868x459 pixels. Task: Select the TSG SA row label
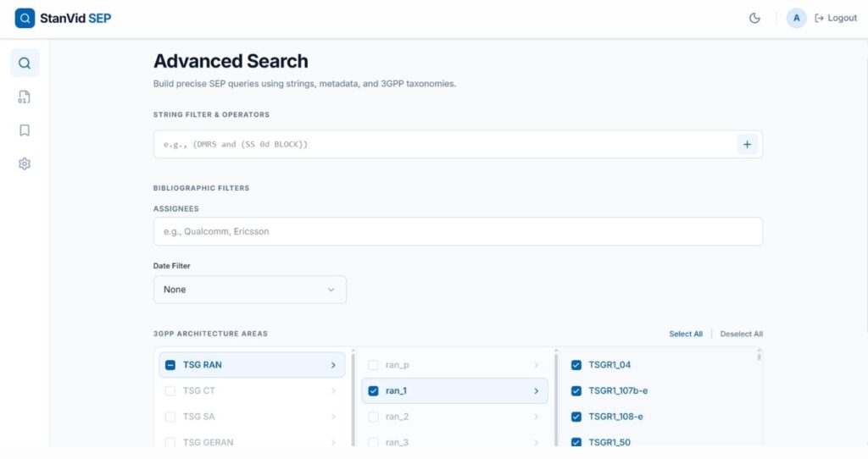(198, 417)
